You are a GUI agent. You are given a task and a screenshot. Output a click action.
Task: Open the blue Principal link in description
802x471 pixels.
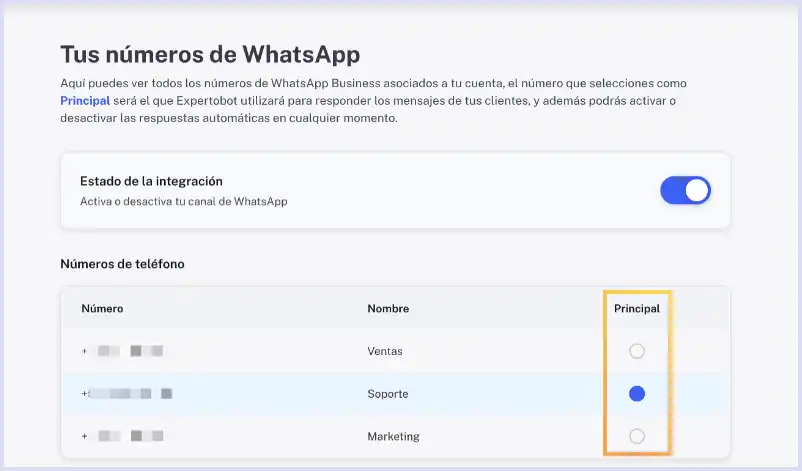click(85, 101)
